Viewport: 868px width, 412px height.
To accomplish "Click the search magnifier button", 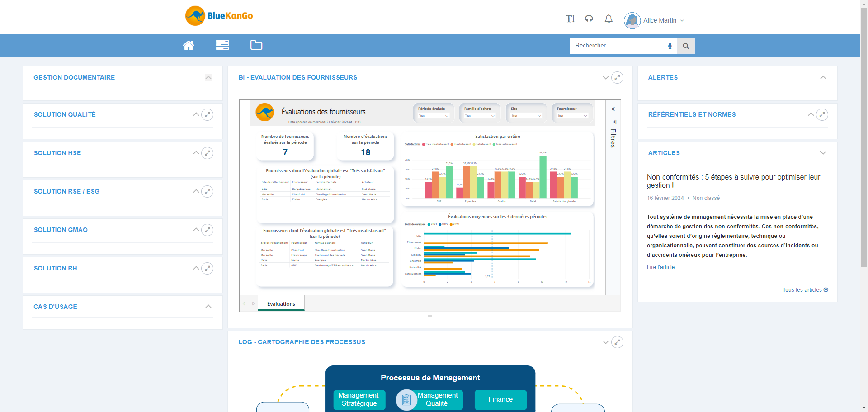I will pos(686,46).
